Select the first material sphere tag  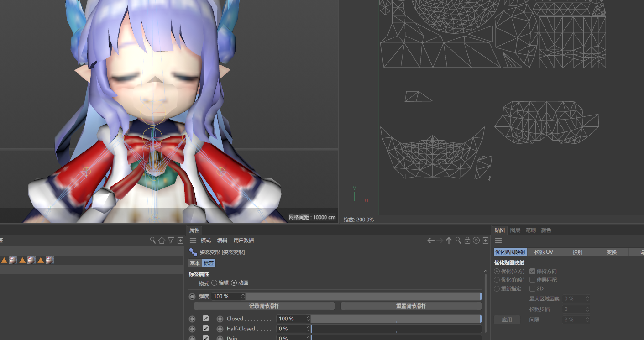(x=13, y=260)
